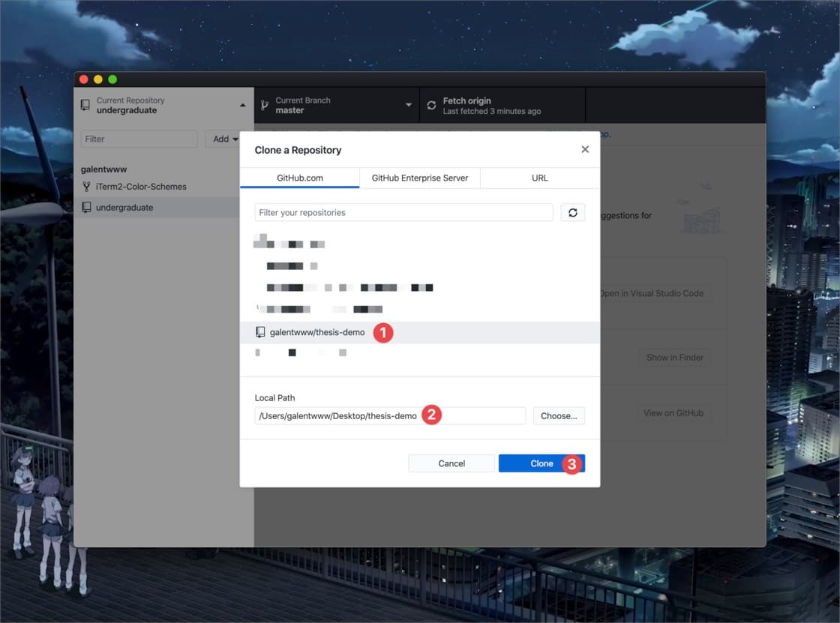Click the Cancel button
The height and width of the screenshot is (623, 840).
click(x=451, y=463)
